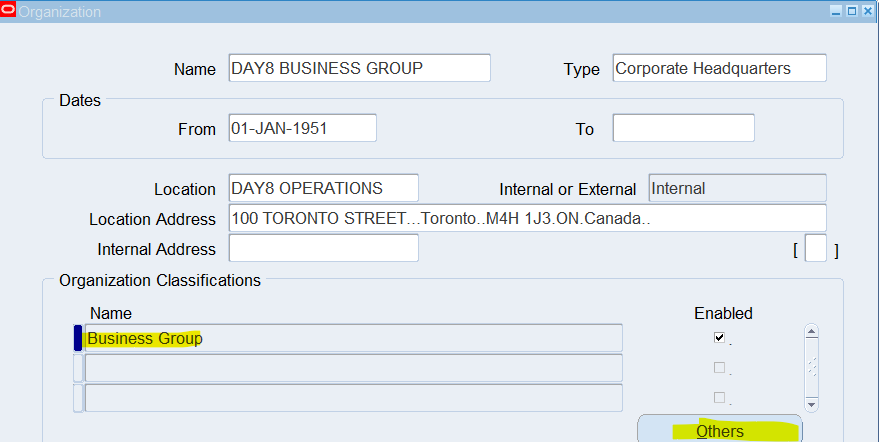The image size is (880, 442).
Task: Select the third classification row indicator
Action: (78, 398)
